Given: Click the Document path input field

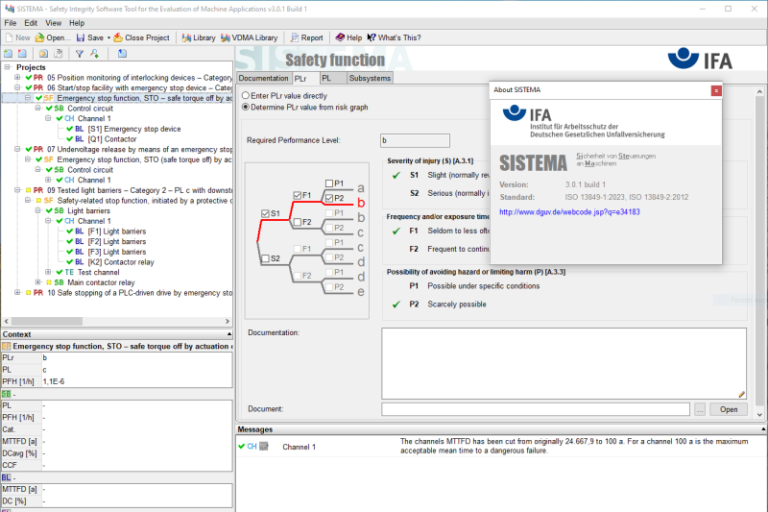Looking at the screenshot, I should point(535,409).
